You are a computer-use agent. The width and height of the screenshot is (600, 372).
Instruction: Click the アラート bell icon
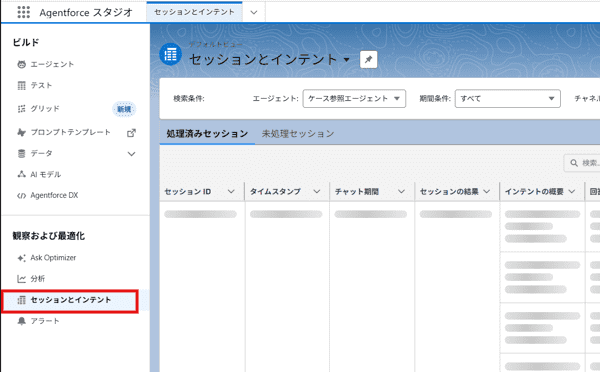[21, 321]
